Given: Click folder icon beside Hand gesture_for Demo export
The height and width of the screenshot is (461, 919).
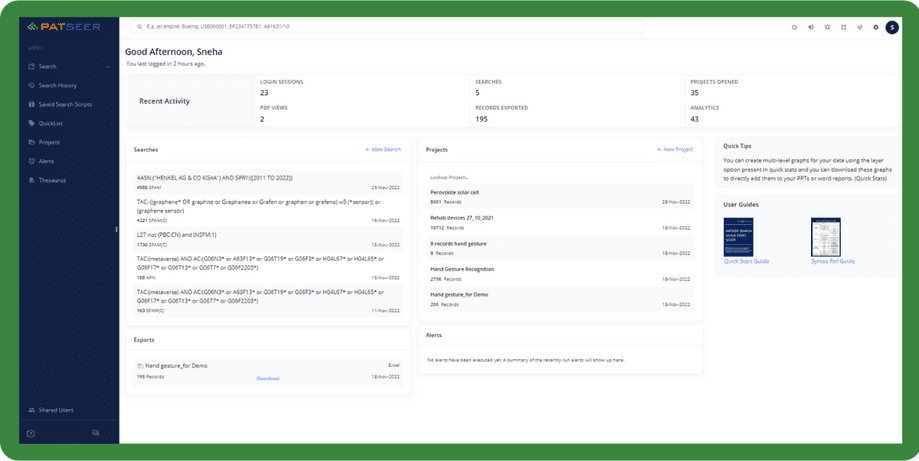Looking at the screenshot, I should pyautogui.click(x=140, y=366).
